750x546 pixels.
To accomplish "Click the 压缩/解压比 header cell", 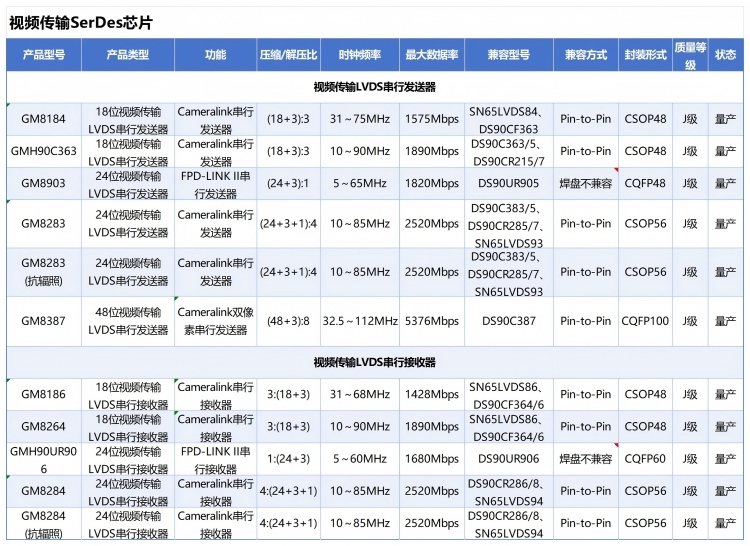I will [x=288, y=55].
